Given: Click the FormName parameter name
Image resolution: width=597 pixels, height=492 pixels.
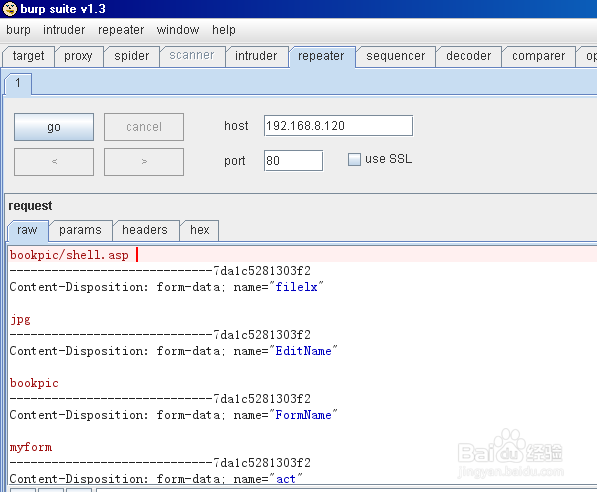Looking at the screenshot, I should pos(303,415).
